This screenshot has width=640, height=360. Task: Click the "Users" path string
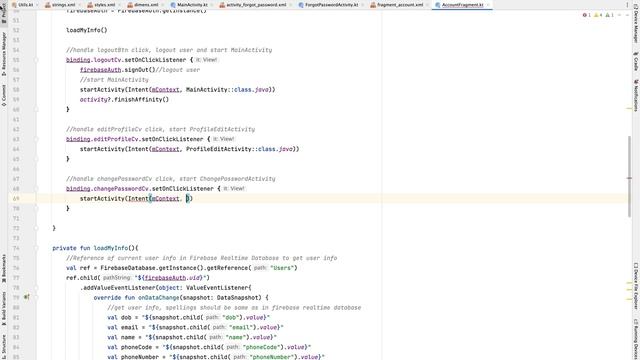click(282, 268)
